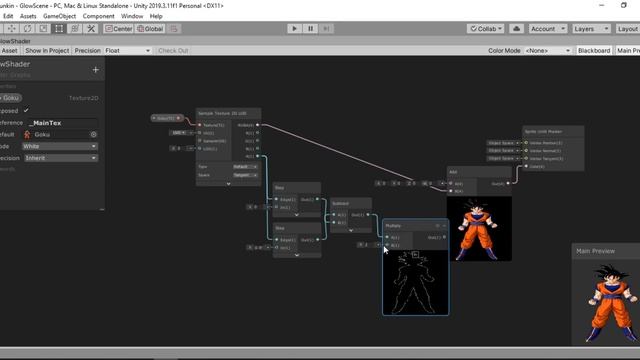
Task: Click the Step frame button
Action: (326, 29)
